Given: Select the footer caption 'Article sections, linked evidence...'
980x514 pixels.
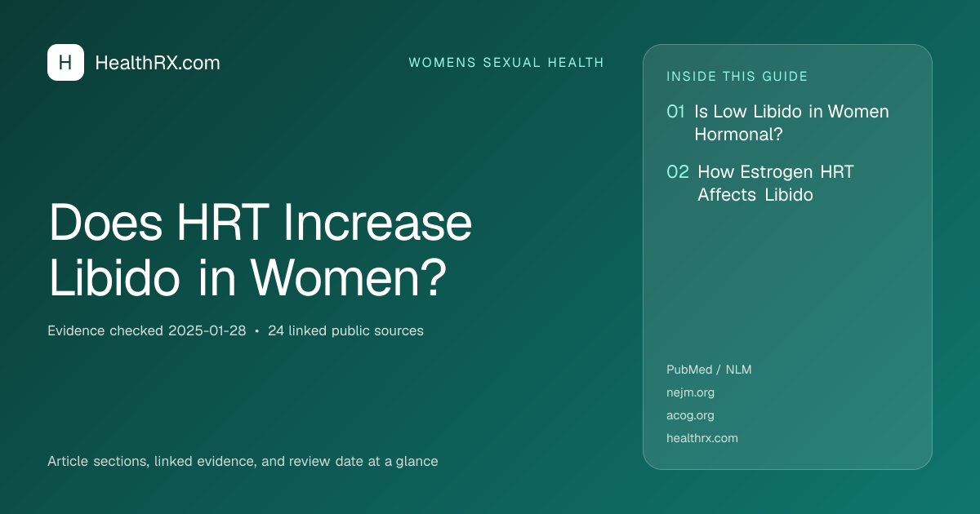Looking at the screenshot, I should pyautogui.click(x=243, y=462).
